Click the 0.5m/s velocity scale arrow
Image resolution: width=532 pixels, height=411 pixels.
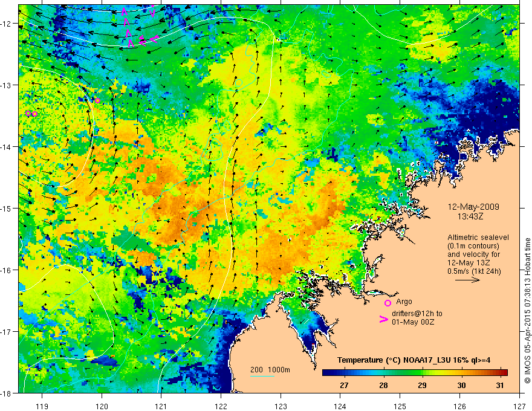(x=467, y=280)
